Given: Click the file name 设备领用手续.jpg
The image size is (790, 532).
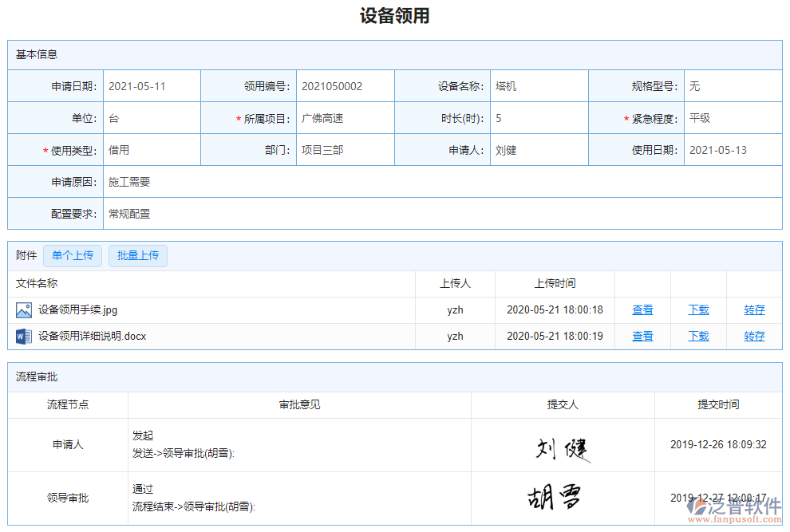Looking at the screenshot, I should pyautogui.click(x=76, y=309).
